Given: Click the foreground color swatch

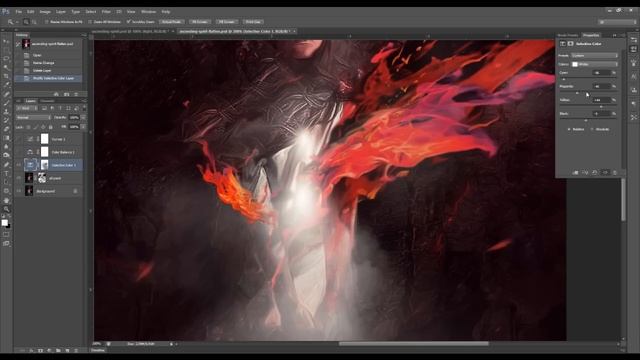Looking at the screenshot, I should (x=4, y=222).
